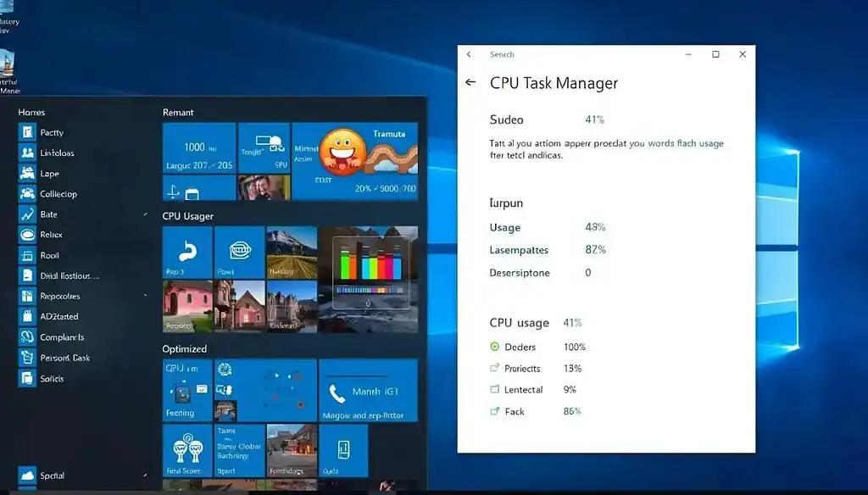Click the Sencch label in the title bar

click(502, 54)
